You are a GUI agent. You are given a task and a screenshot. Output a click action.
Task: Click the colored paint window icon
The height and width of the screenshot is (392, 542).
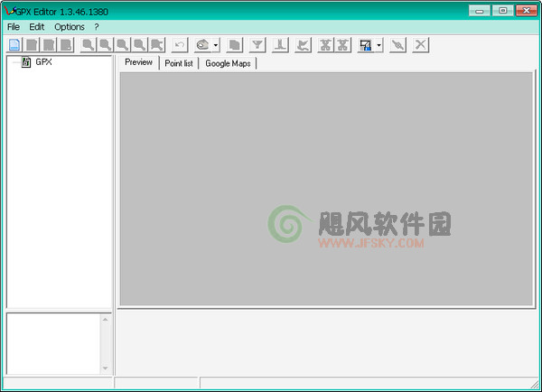coord(366,45)
